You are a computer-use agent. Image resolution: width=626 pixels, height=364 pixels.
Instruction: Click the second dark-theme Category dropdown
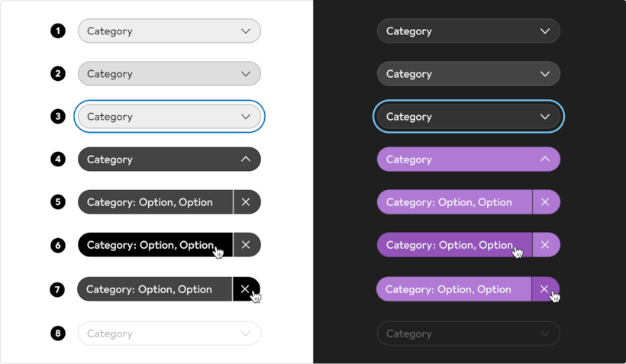point(468,74)
